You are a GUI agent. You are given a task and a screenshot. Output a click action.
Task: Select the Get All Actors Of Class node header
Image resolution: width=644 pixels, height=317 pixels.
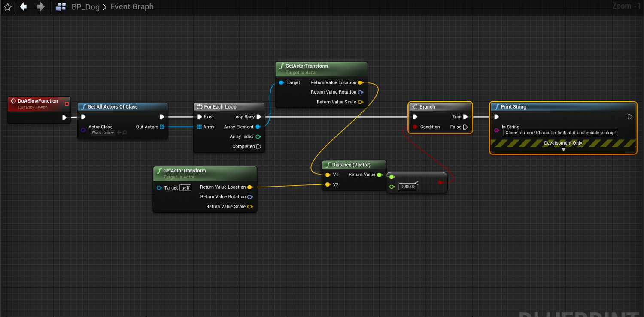(122, 106)
